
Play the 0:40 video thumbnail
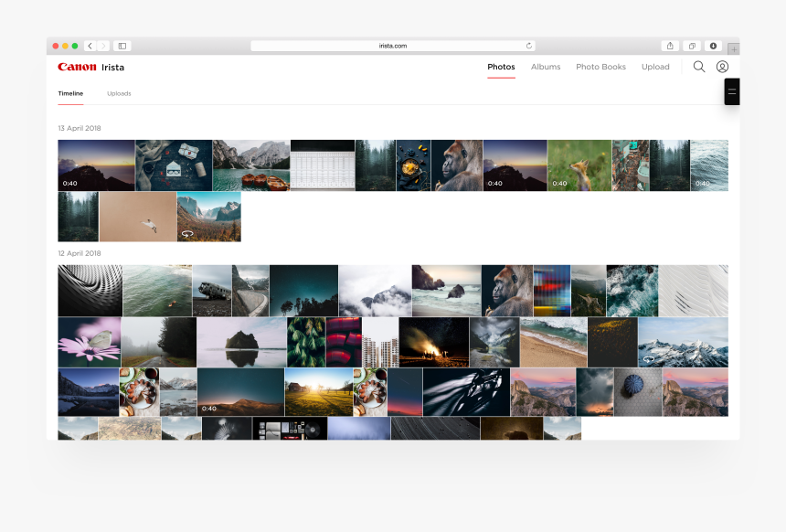96,165
